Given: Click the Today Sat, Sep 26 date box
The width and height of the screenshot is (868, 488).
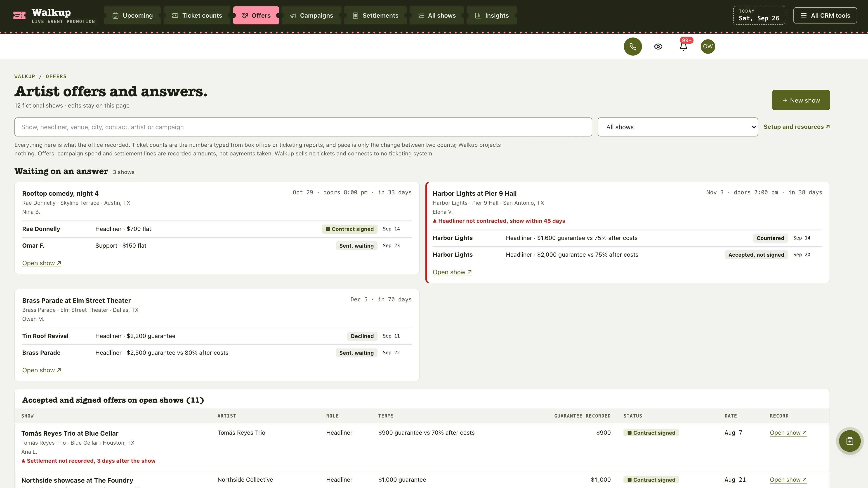Looking at the screenshot, I should coord(759,16).
